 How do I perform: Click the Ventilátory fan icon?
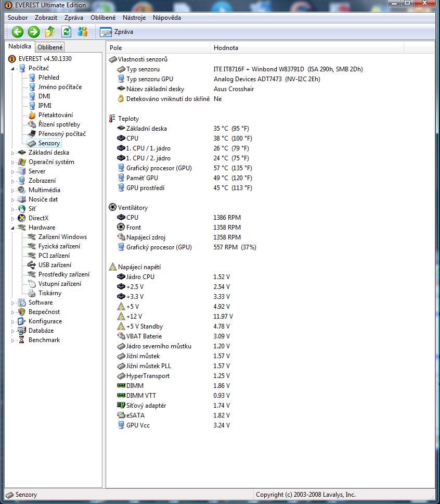pyautogui.click(x=112, y=207)
